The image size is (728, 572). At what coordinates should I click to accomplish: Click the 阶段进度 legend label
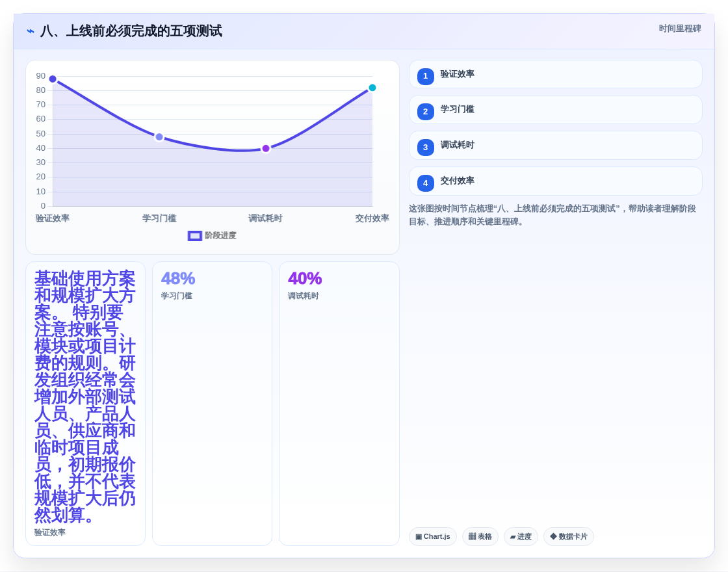220,235
